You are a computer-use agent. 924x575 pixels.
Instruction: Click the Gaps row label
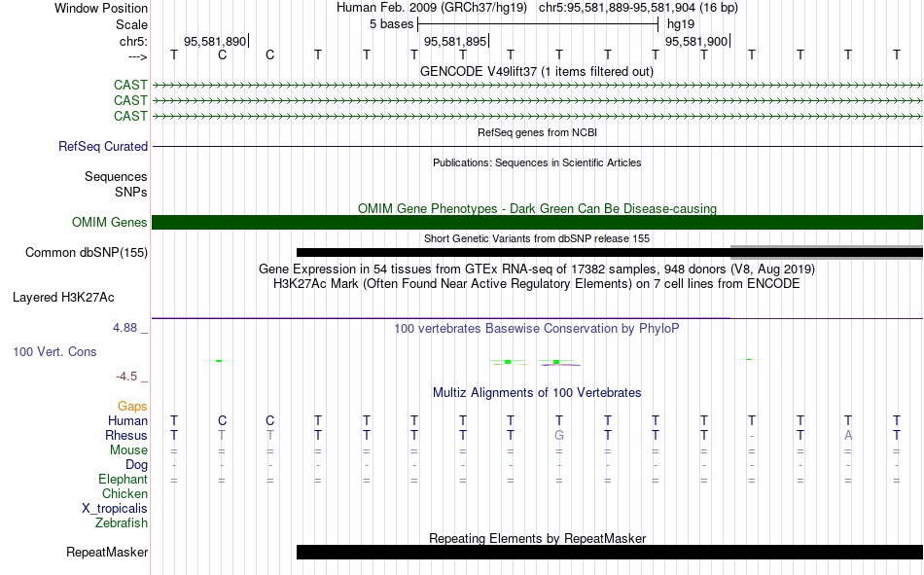(x=132, y=407)
